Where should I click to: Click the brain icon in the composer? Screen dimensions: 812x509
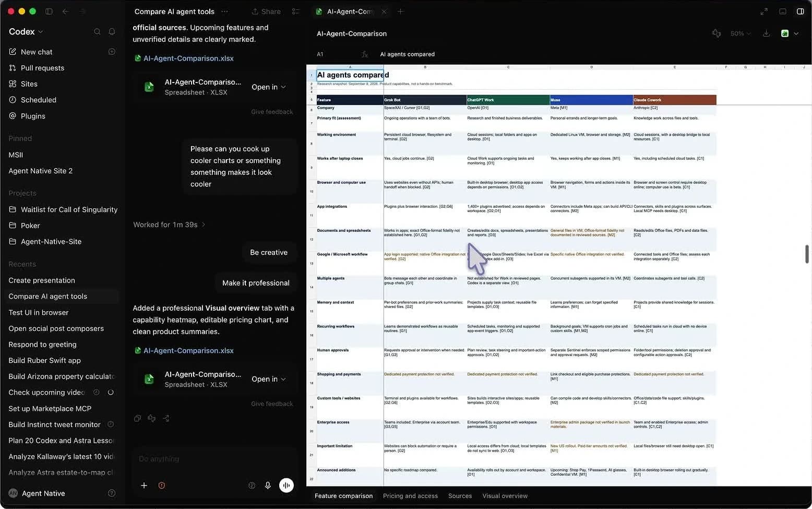tap(252, 486)
